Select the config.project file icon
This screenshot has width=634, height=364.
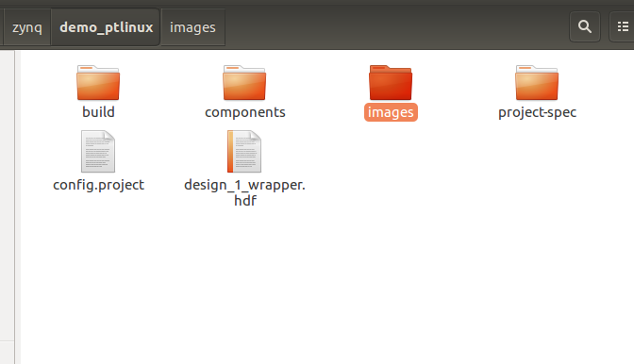(x=98, y=151)
